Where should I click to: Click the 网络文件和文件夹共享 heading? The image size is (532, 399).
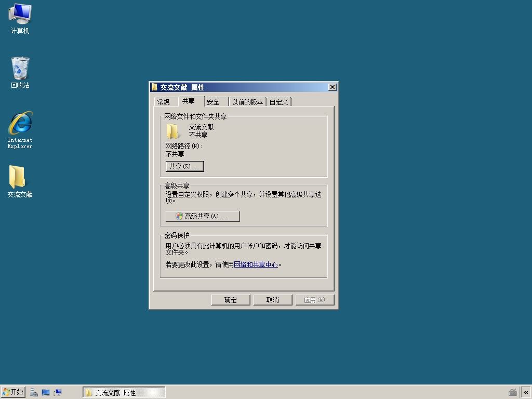pos(195,116)
